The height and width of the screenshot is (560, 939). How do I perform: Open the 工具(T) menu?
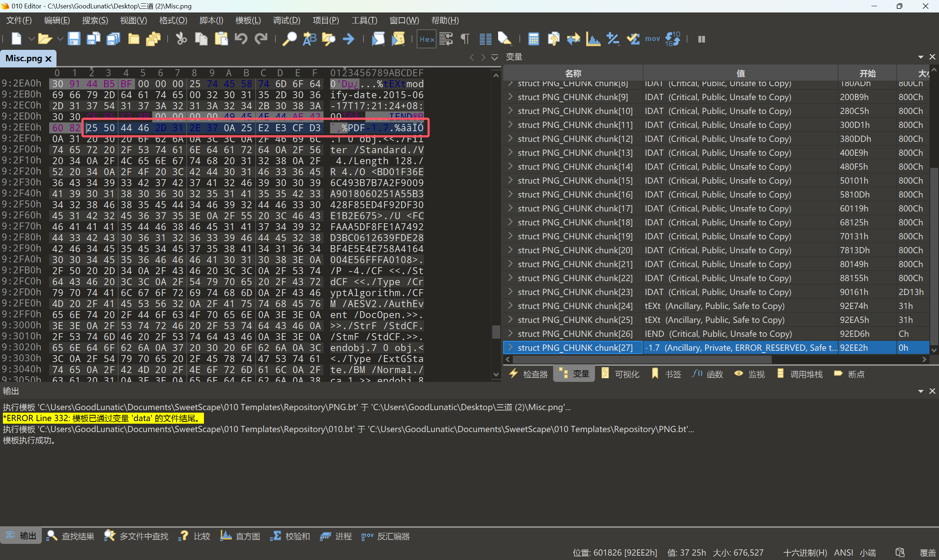click(x=364, y=21)
